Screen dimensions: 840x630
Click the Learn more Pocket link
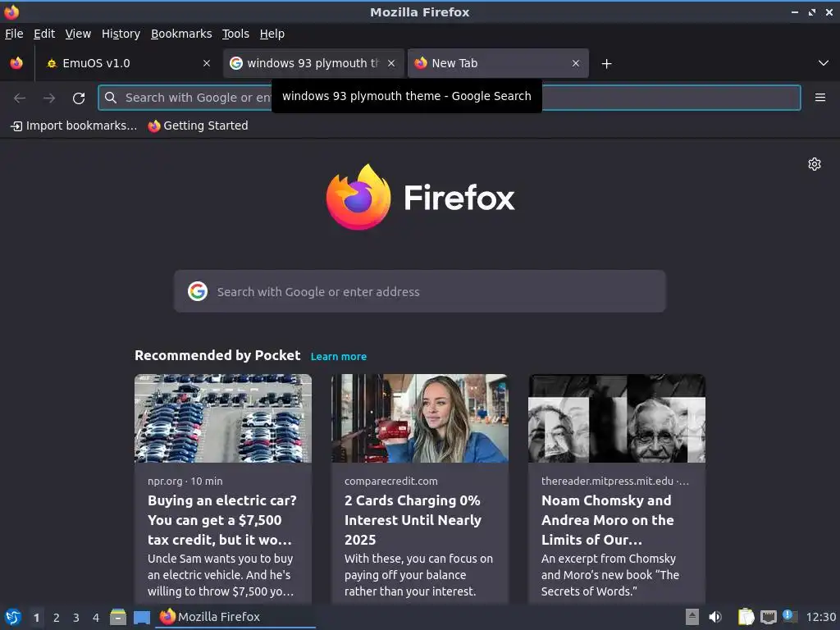(339, 356)
